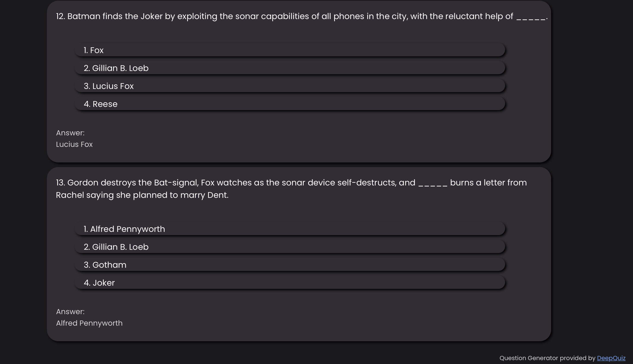The image size is (633, 364).
Task: Select option 1 Fox in question 12
Action: [290, 50]
